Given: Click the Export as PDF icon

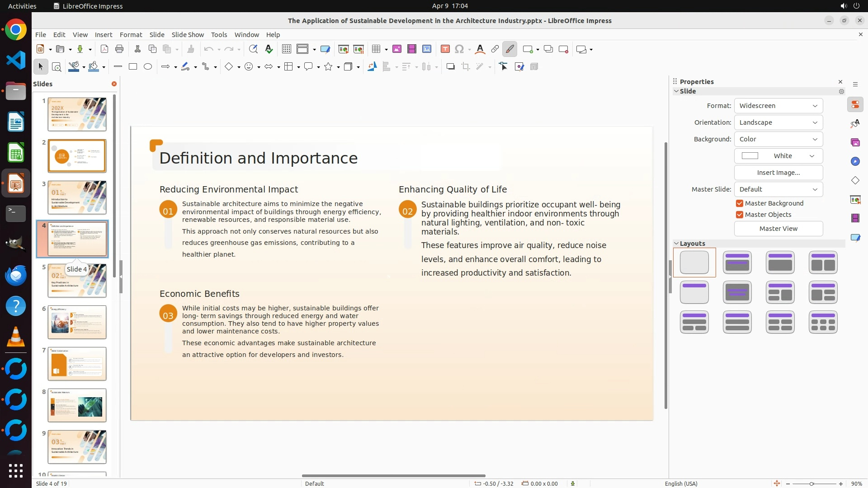Looking at the screenshot, I should (x=104, y=49).
